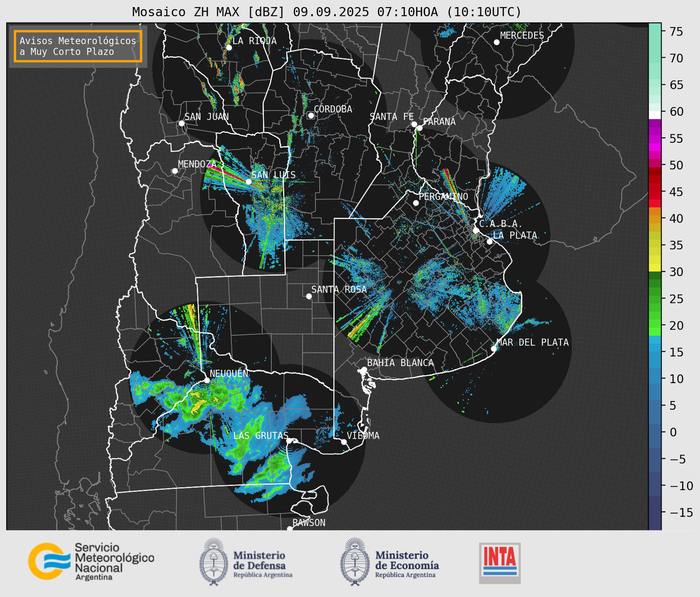
Task: Click the 75 dBZ scale label
Action: click(676, 32)
